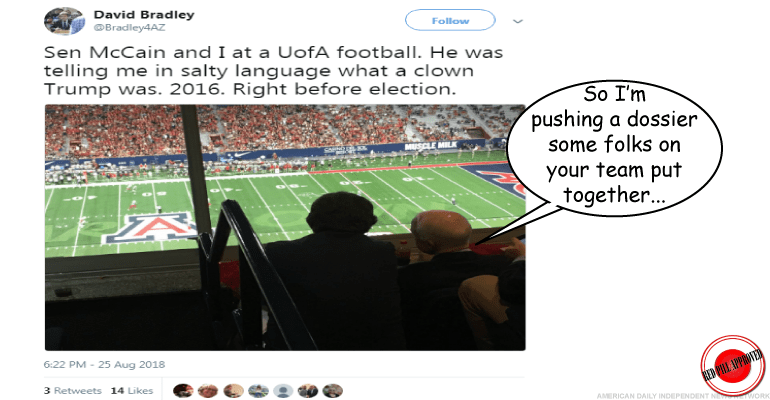Screen dimensions: 770x400
Task: Click the American Daily Independent News Network watermark
Action: pos(683,396)
